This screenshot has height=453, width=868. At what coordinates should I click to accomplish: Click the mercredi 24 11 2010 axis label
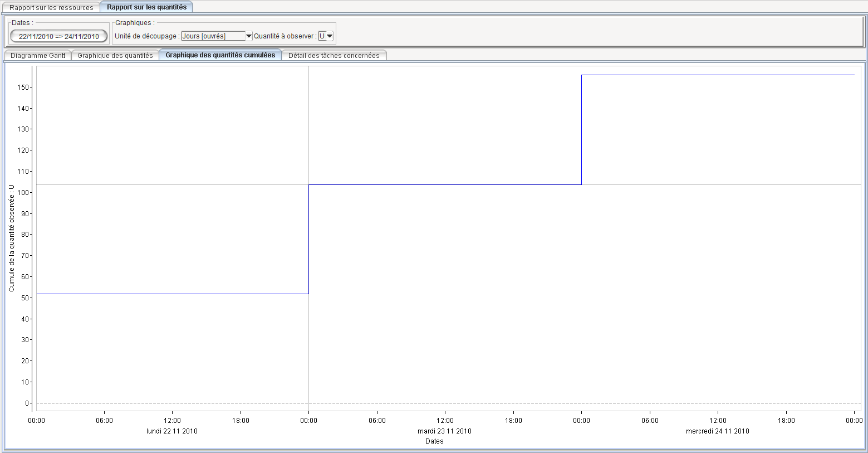(x=717, y=431)
